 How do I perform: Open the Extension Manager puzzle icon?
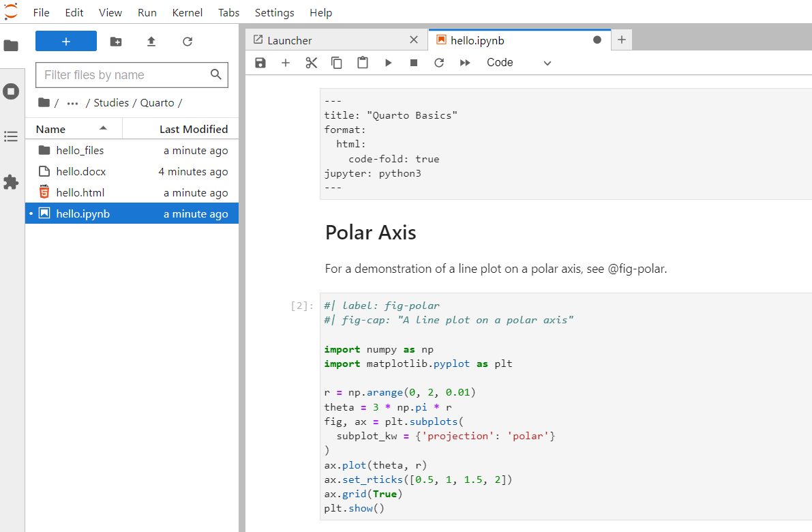[x=11, y=182]
